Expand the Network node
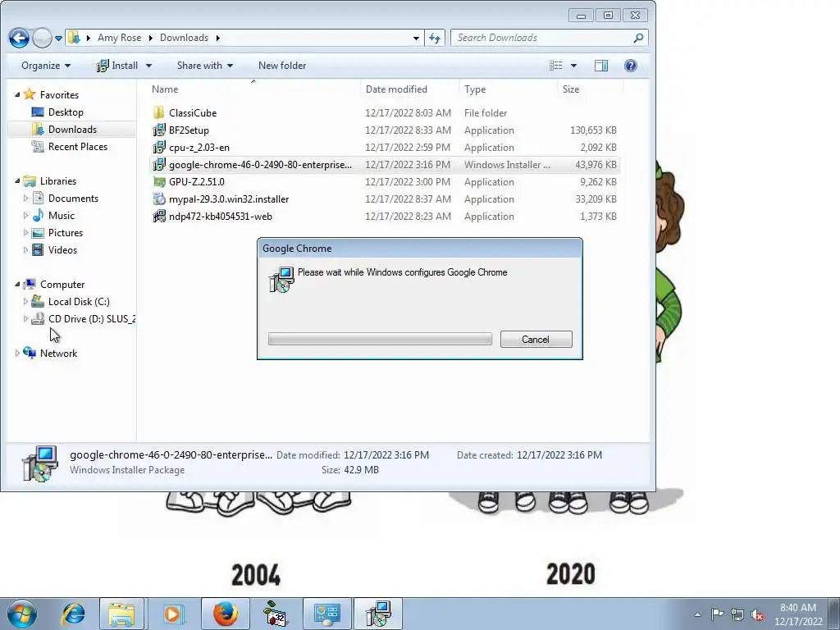 tap(18, 353)
